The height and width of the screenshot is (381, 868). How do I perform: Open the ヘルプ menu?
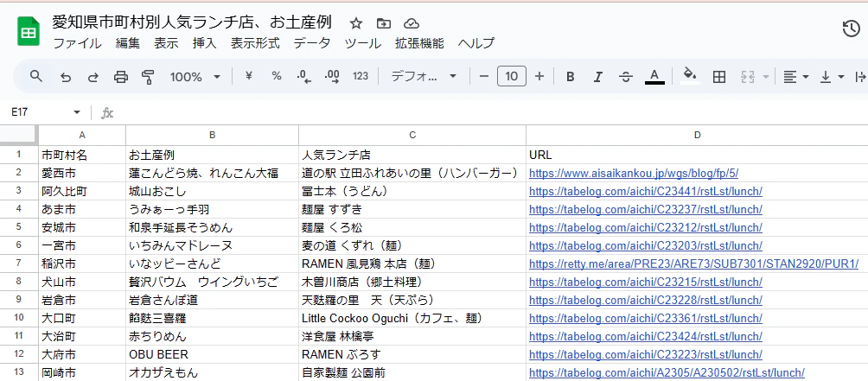pos(476,43)
